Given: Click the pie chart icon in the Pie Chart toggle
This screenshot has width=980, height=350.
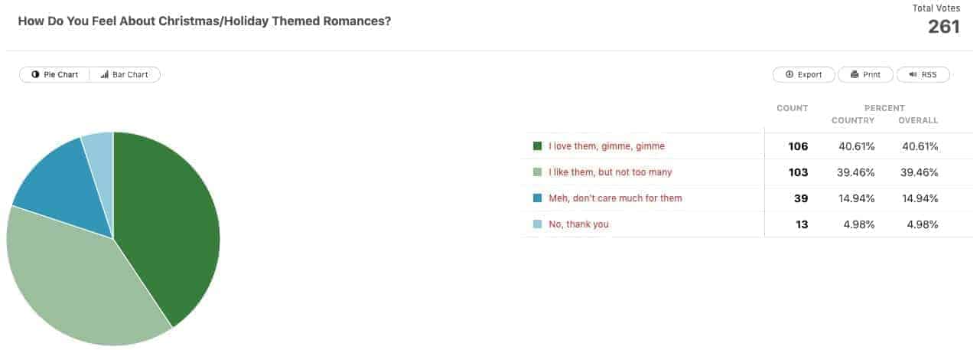Looking at the screenshot, I should pos(35,74).
